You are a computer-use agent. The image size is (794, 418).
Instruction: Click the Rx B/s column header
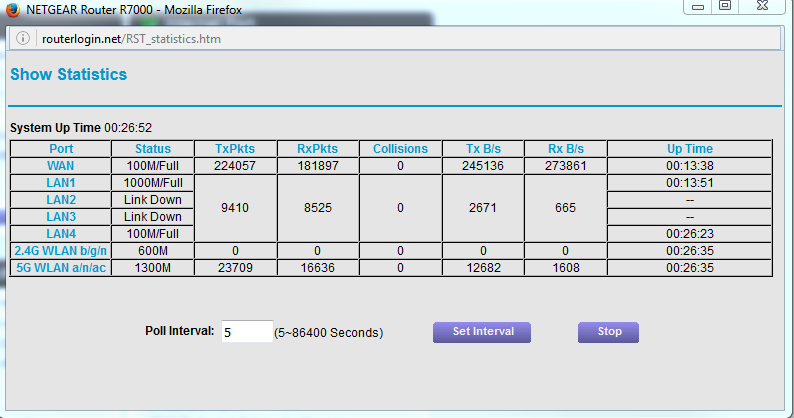(x=566, y=149)
